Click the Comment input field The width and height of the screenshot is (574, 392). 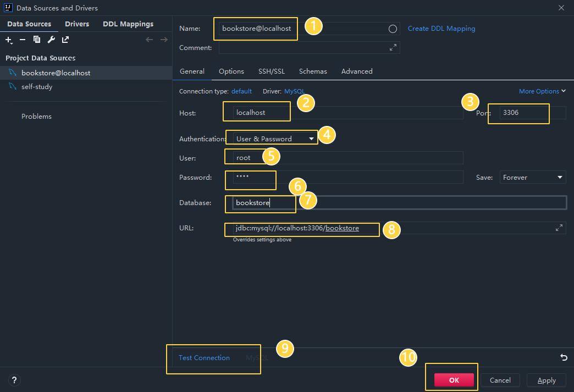[310, 48]
